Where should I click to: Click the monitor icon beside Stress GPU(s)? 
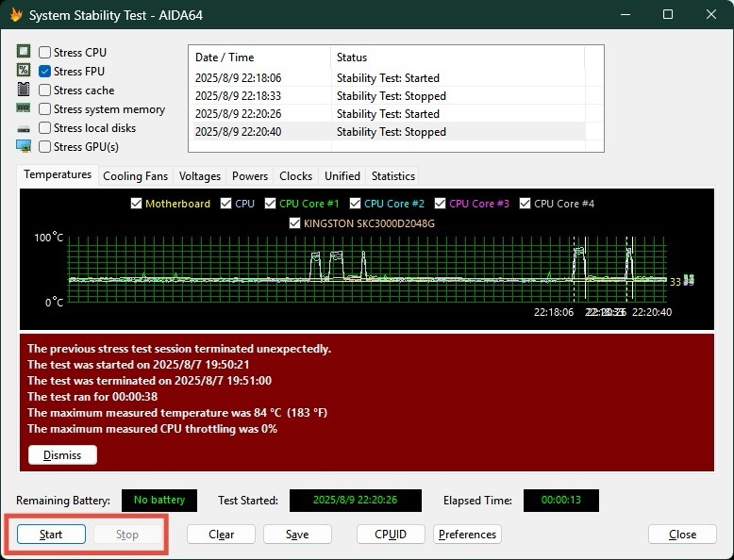click(x=24, y=146)
